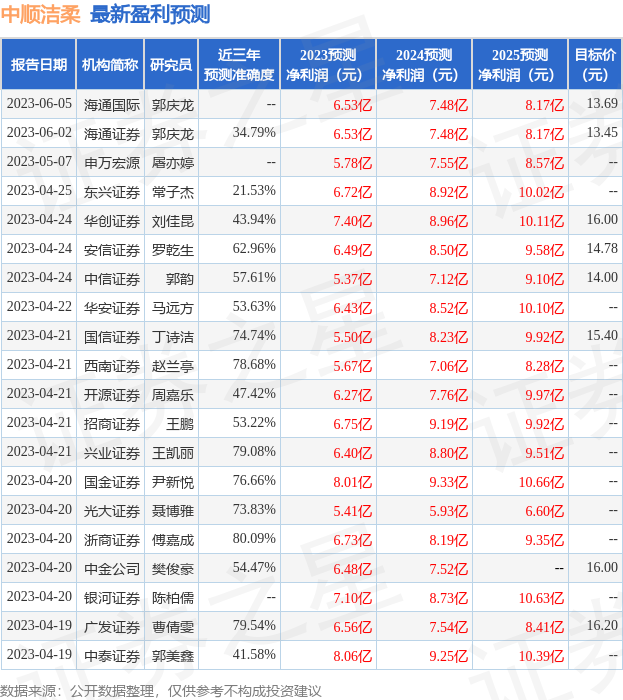Click analyst name 丁诗洁
This screenshot has height=700, width=623.
pos(173,337)
